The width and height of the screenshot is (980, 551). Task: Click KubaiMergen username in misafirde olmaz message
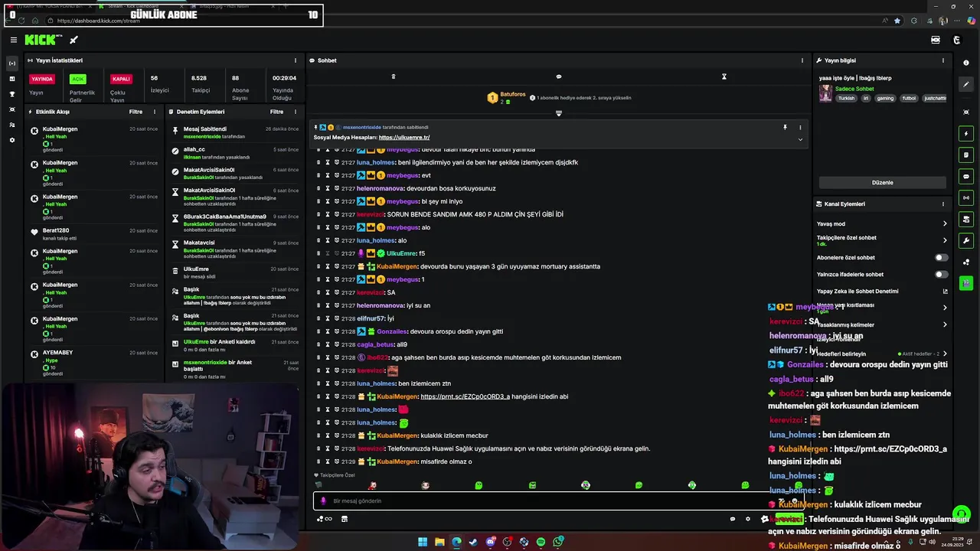coord(397,461)
